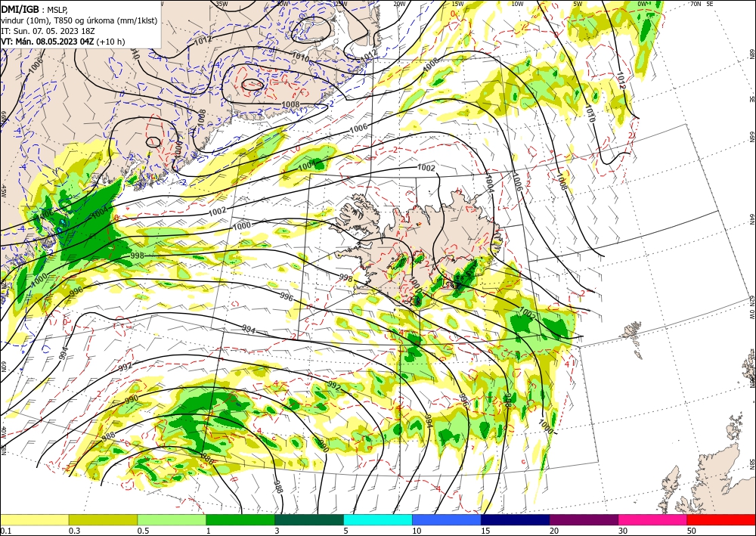Click the '64N' latitude label at right edge
The width and height of the screenshot is (756, 536).
(751, 219)
